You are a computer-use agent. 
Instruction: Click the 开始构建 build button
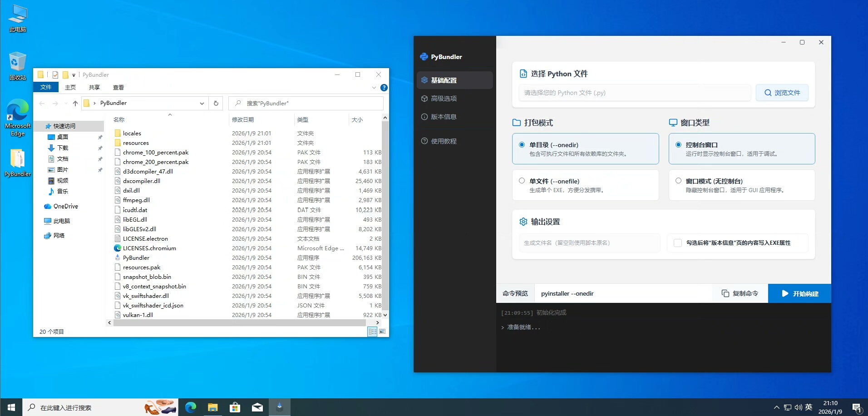coord(799,294)
